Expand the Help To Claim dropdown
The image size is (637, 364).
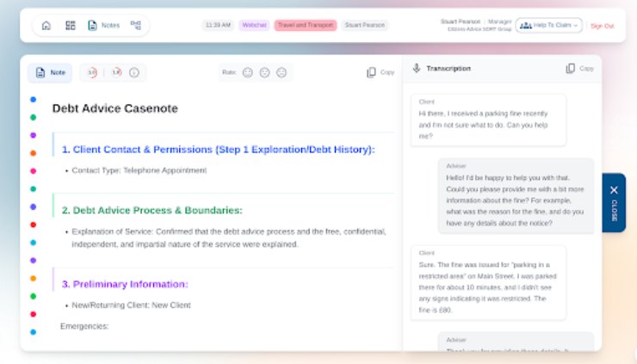pyautogui.click(x=549, y=25)
